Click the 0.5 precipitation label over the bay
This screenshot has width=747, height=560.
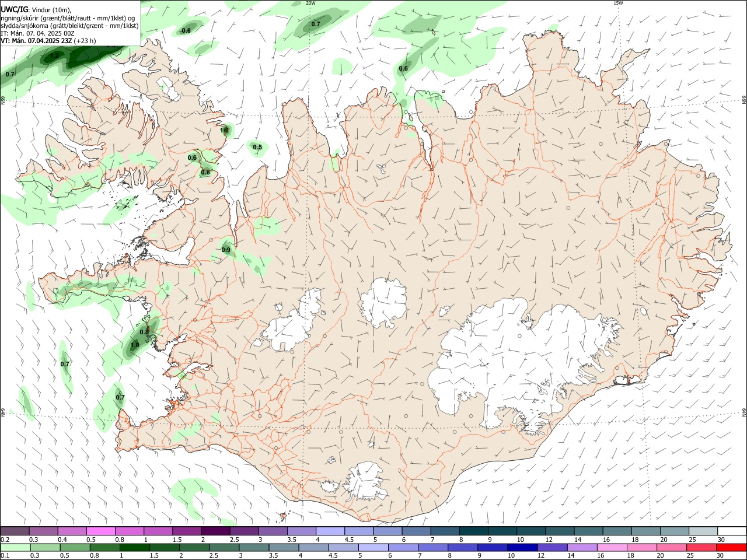click(x=257, y=147)
